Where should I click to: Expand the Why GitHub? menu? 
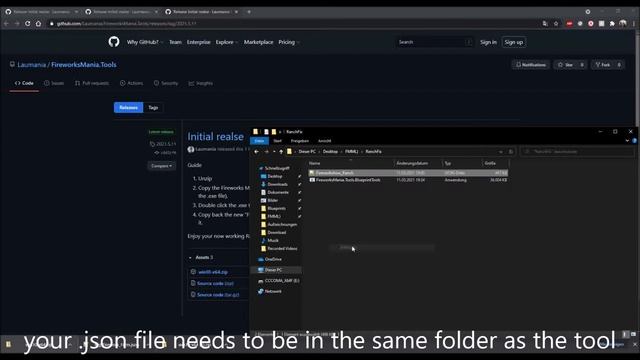pyautogui.click(x=145, y=42)
